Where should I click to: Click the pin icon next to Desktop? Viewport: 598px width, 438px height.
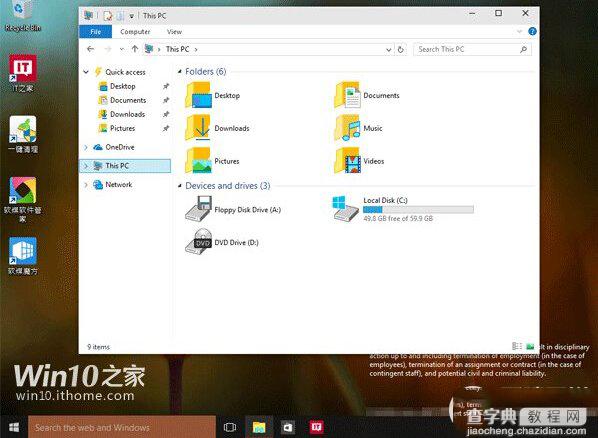166,86
